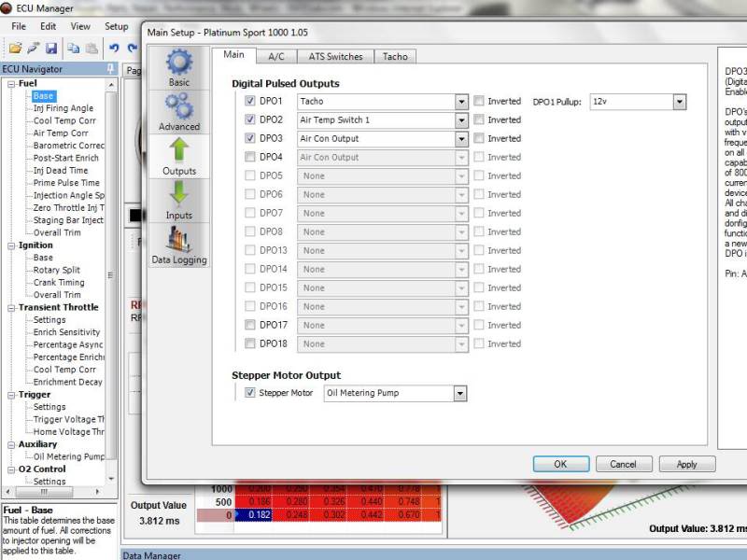Click the Paste toolbar icon
747x560 pixels.
pos(92,49)
